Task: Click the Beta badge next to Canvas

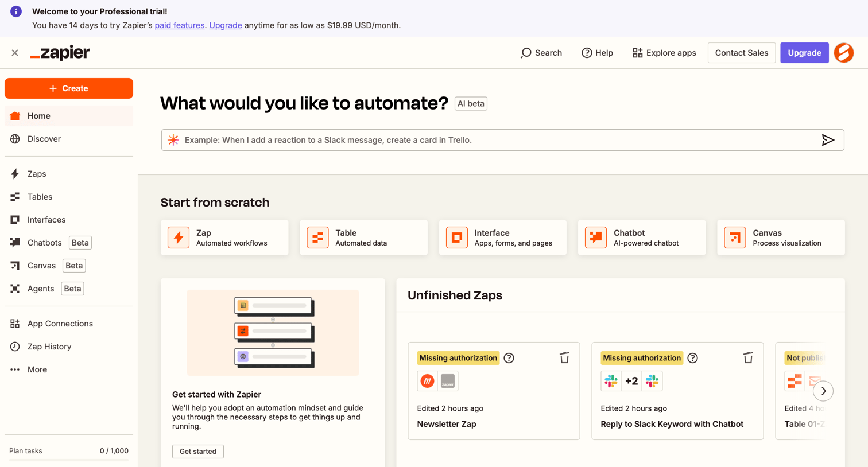Action: (74, 266)
